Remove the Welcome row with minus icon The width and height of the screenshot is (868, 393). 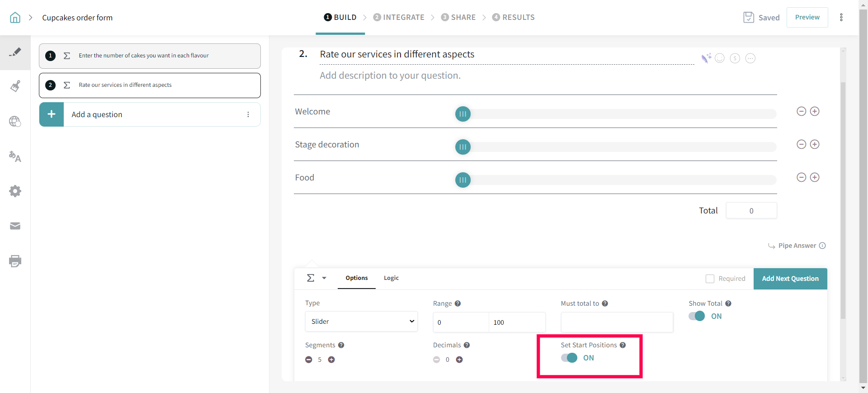[x=801, y=111]
